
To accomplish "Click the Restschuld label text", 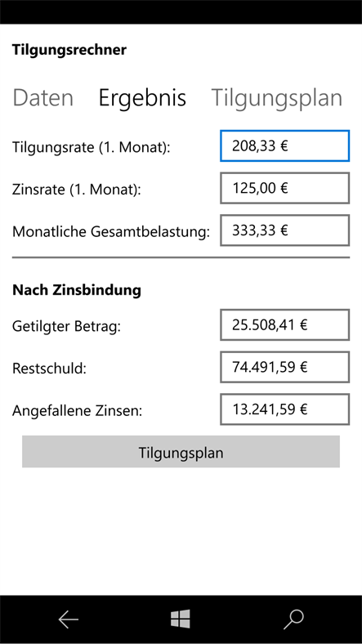I will pos(49,369).
